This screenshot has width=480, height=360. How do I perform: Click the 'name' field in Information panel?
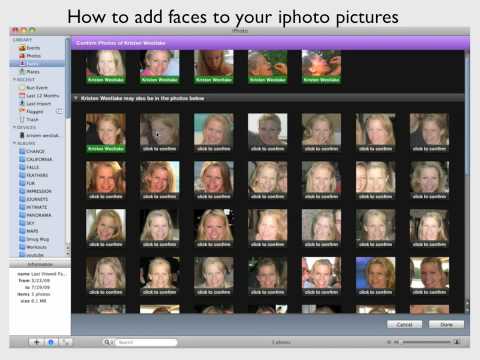coord(42,274)
